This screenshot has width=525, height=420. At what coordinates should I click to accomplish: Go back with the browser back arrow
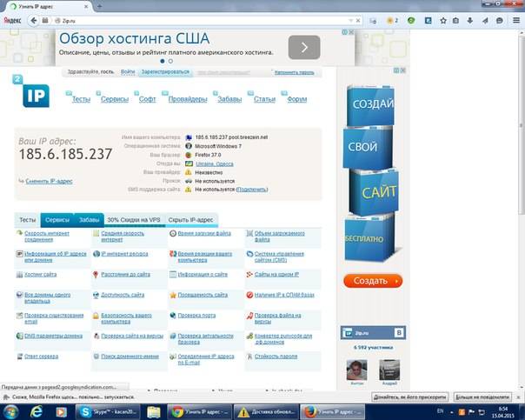tap(34, 20)
